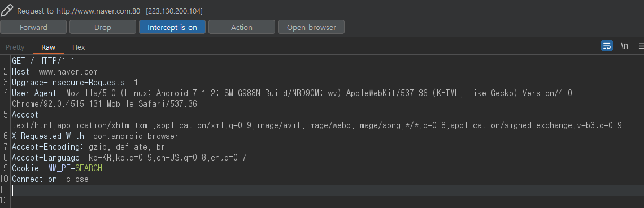Open the Action dropdown menu
The height and width of the screenshot is (208, 644).
click(x=242, y=27)
